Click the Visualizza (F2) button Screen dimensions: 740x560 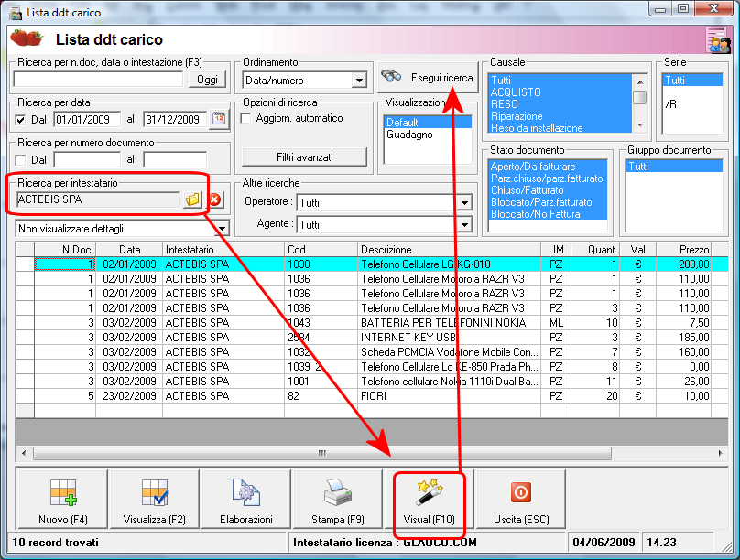[155, 500]
